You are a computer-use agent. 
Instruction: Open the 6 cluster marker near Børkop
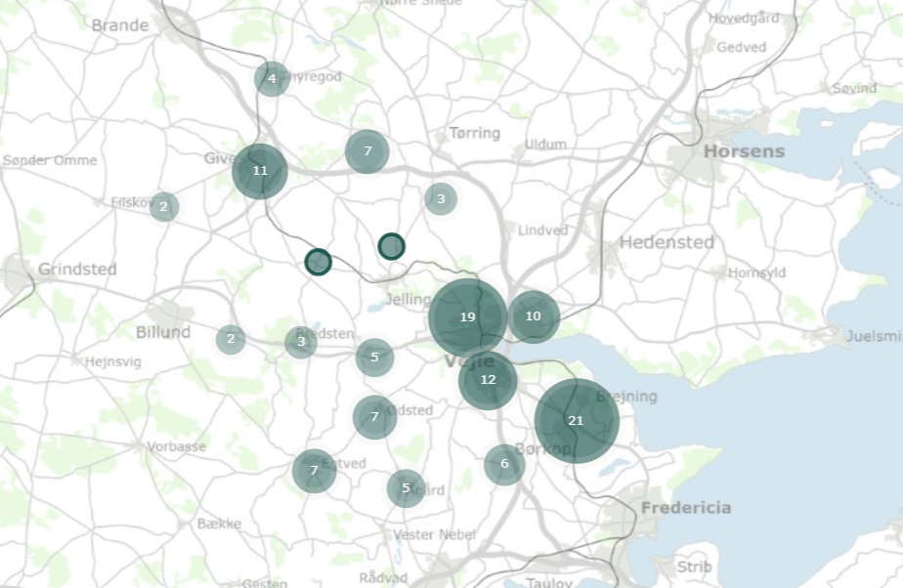point(504,464)
